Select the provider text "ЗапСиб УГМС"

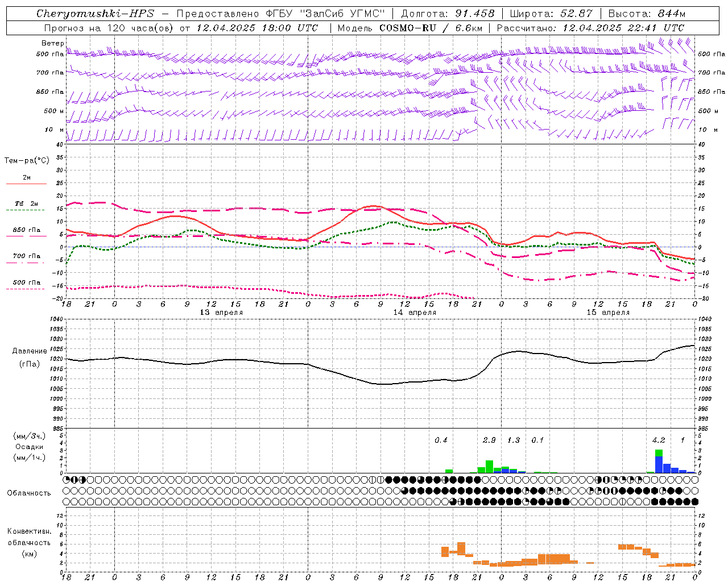341,14
